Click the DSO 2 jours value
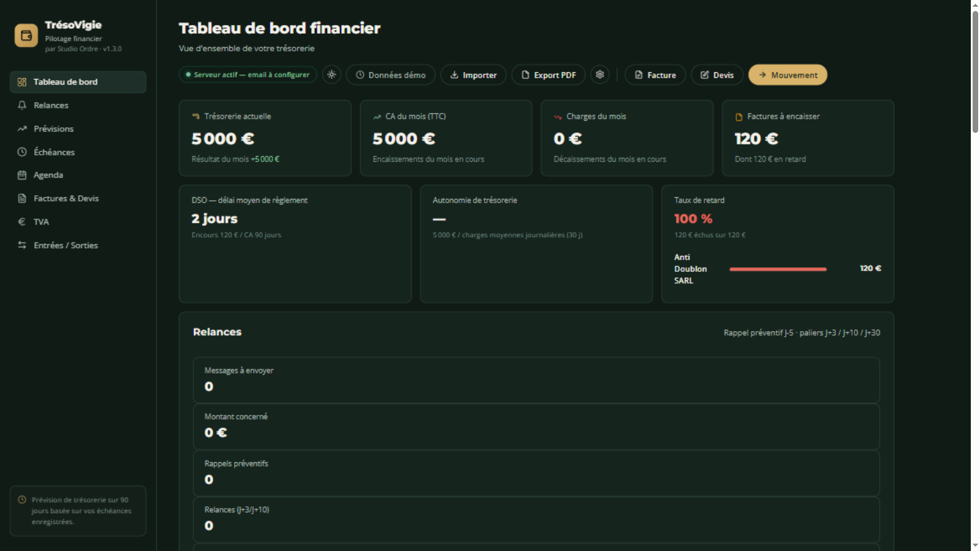 [x=214, y=219]
